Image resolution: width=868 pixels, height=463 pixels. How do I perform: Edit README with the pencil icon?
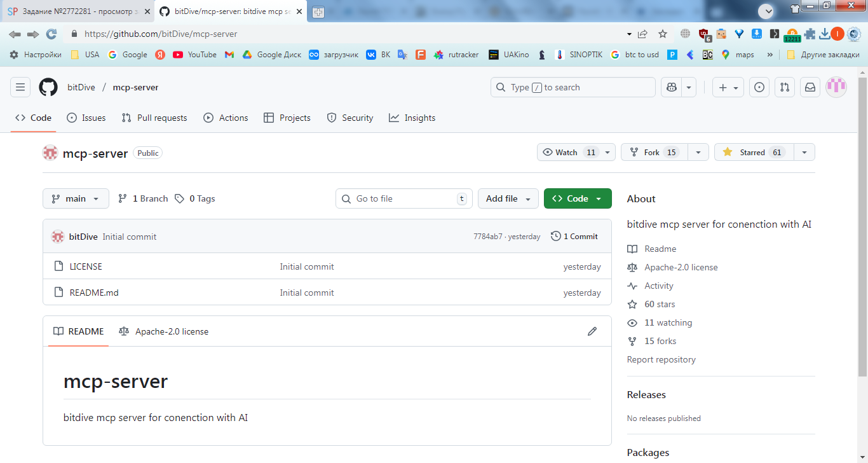pyautogui.click(x=592, y=331)
